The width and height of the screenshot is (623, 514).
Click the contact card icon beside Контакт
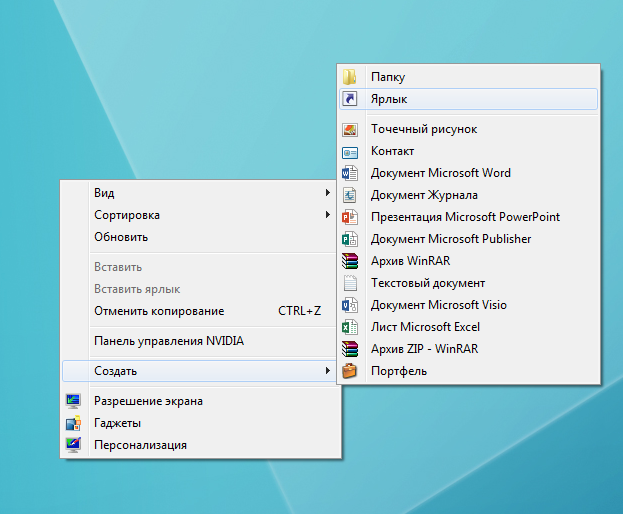(x=350, y=152)
